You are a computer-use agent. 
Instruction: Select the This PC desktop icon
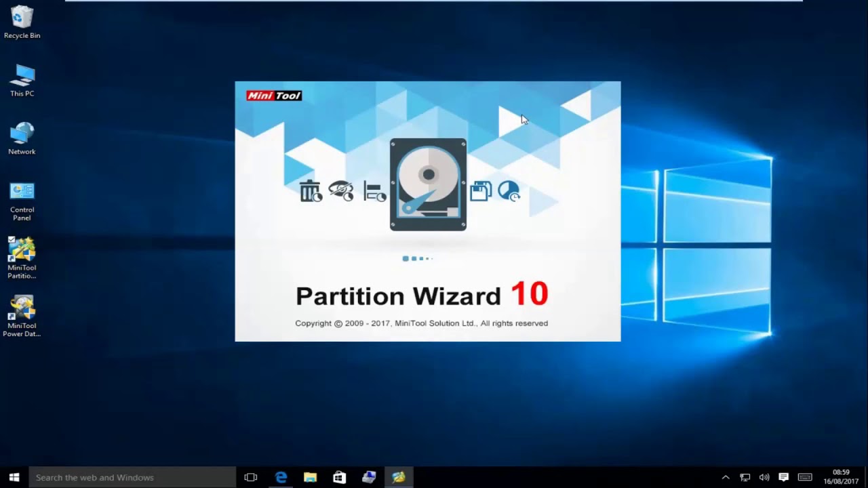(22, 81)
